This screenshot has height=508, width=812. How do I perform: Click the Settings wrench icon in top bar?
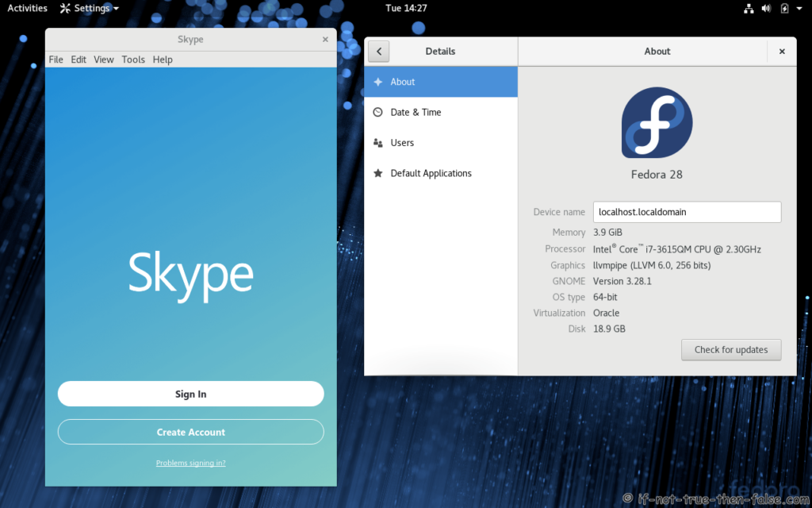click(65, 8)
